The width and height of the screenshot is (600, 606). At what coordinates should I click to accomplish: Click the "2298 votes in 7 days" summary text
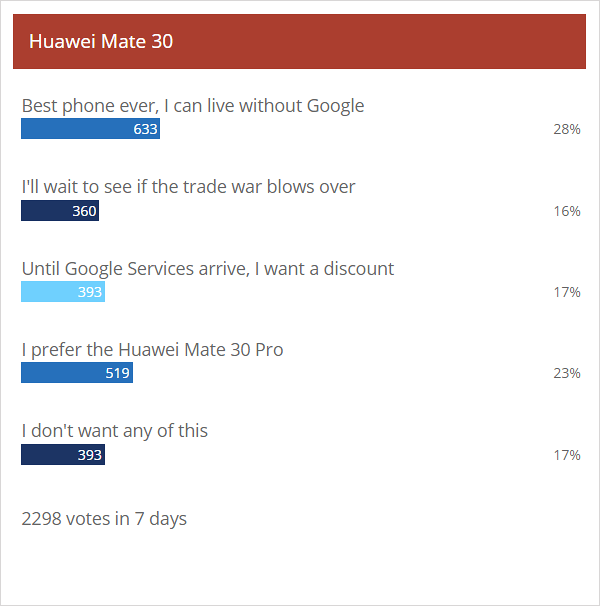tap(104, 518)
